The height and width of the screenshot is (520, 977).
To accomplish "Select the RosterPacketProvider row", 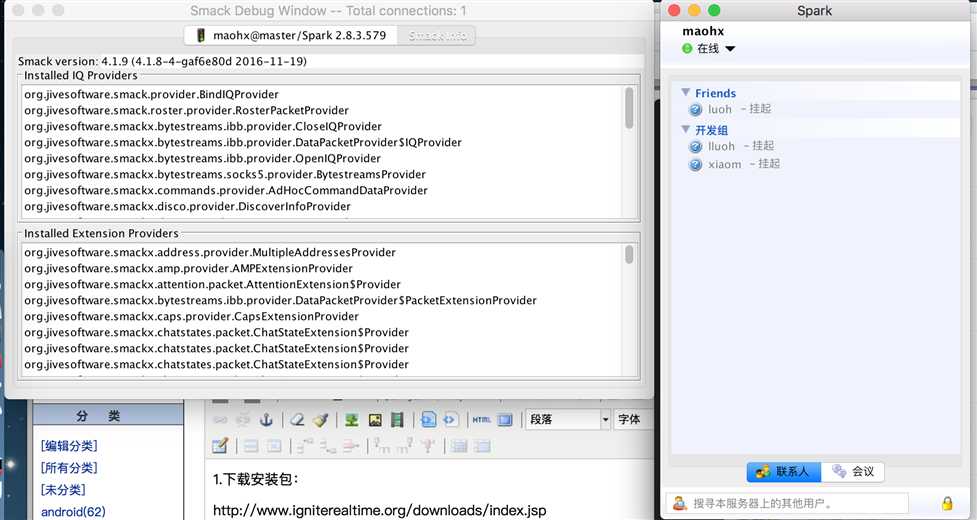I will click(322, 110).
